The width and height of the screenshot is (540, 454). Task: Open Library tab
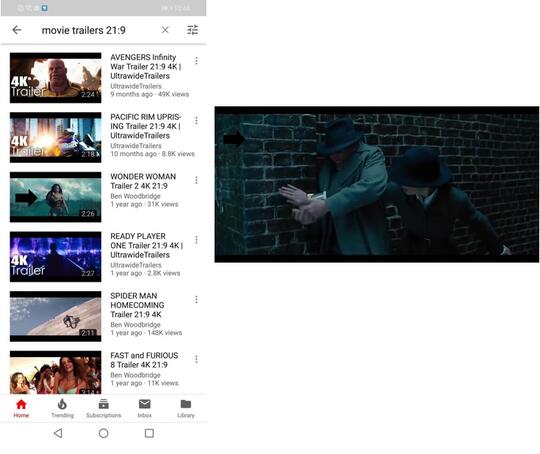(186, 408)
